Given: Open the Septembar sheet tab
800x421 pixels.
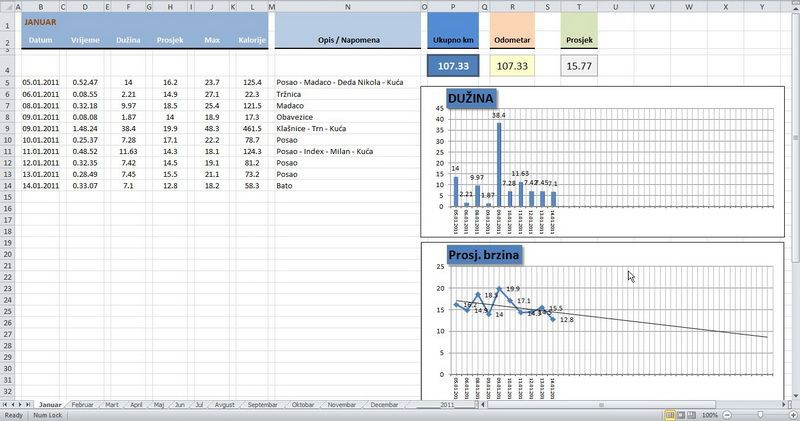Looking at the screenshot, I should 262,405.
